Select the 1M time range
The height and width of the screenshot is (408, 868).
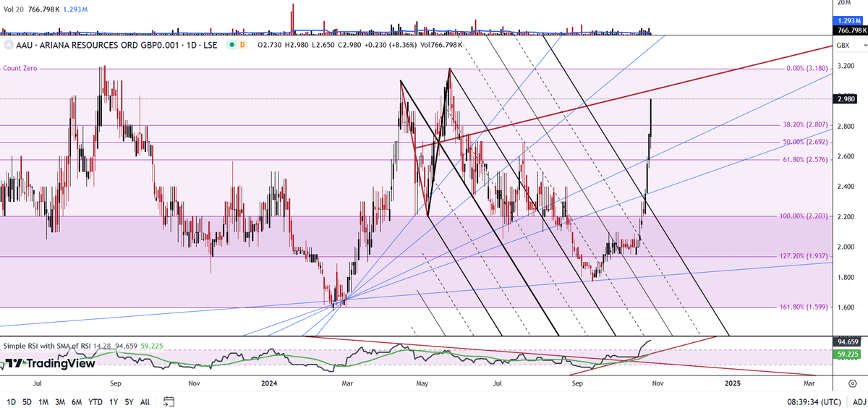(44, 401)
